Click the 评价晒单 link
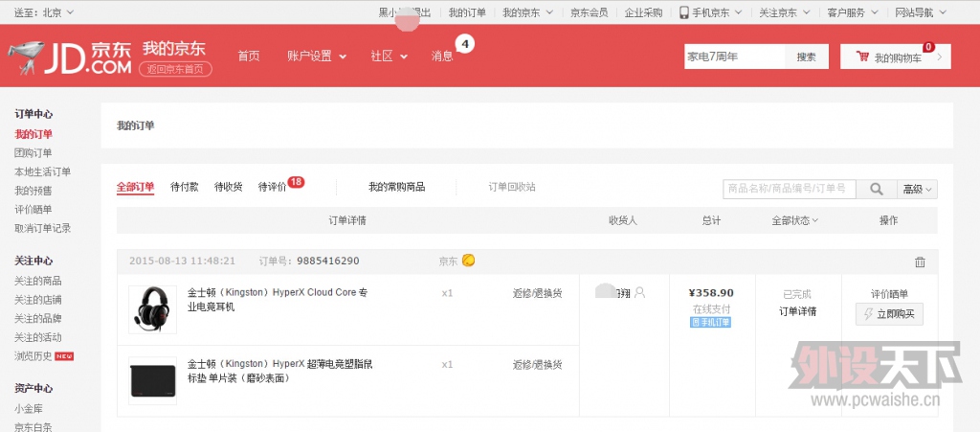The height and width of the screenshot is (432, 980). click(889, 294)
